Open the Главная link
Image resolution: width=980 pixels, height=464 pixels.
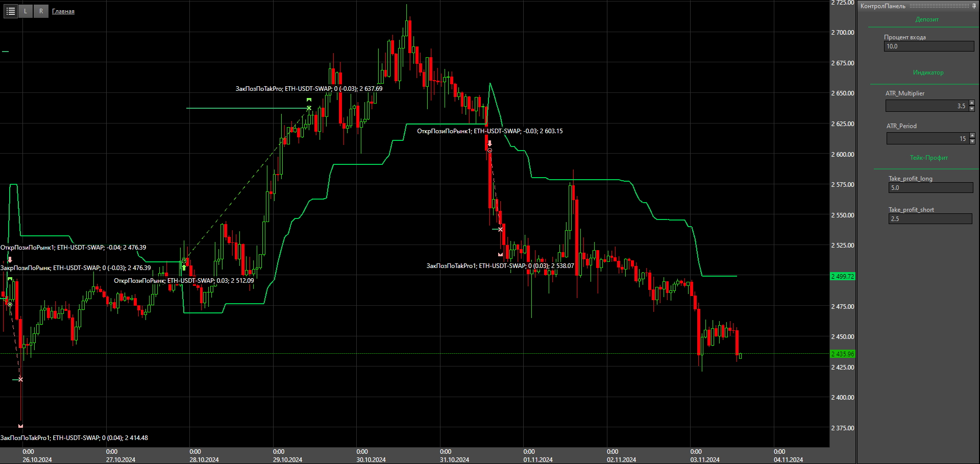(x=63, y=11)
